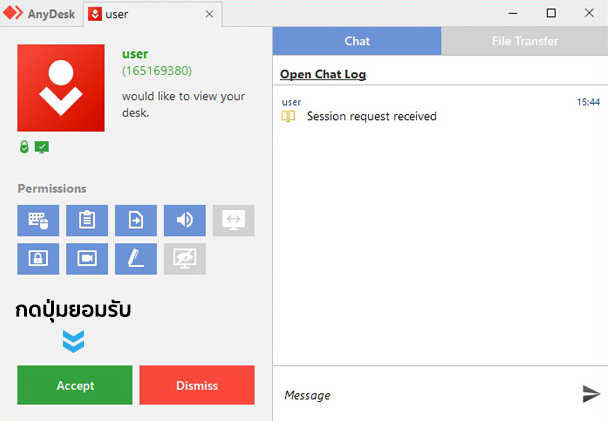Maximize the AnyDesk window
Screen dimensions: 608x421
coord(551,13)
